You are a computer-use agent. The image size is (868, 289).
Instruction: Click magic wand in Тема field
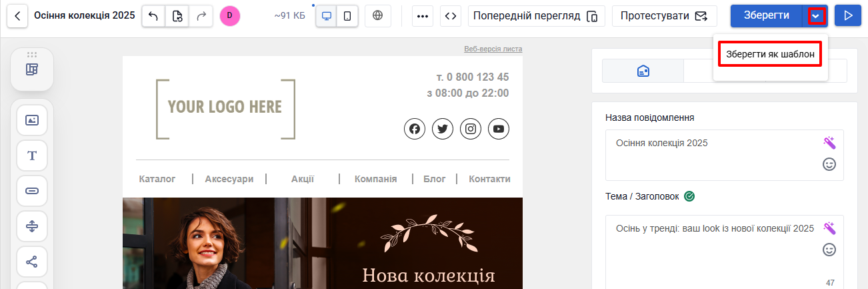(829, 228)
